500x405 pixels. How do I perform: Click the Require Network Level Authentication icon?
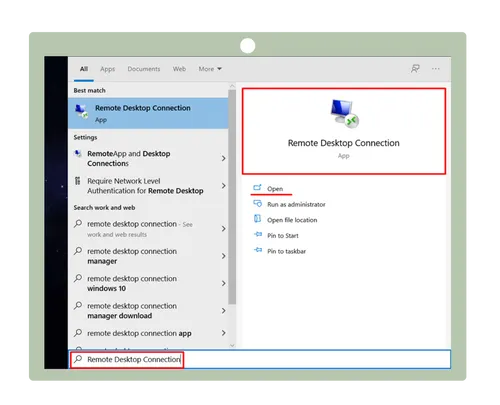[x=78, y=181]
